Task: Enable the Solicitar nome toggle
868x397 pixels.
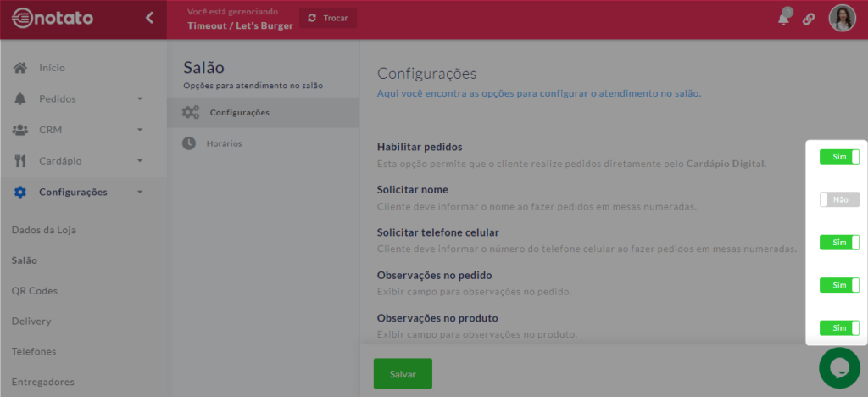Action: click(x=838, y=199)
